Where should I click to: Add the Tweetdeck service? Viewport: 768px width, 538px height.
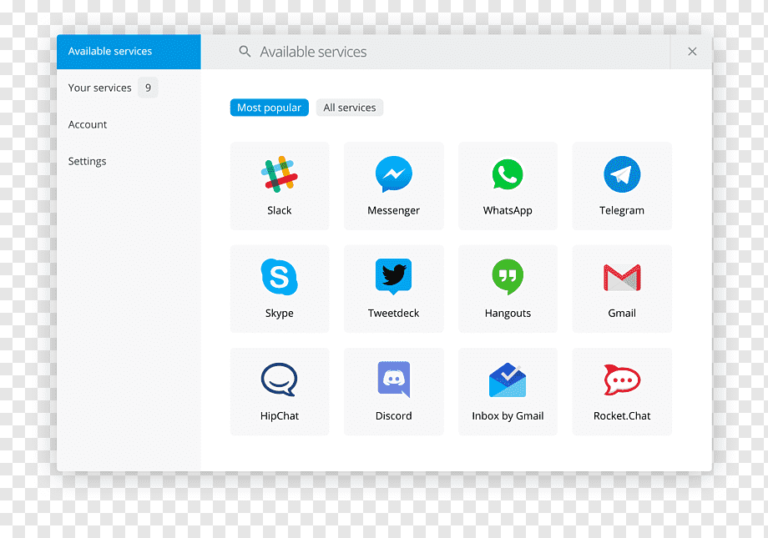pos(393,289)
